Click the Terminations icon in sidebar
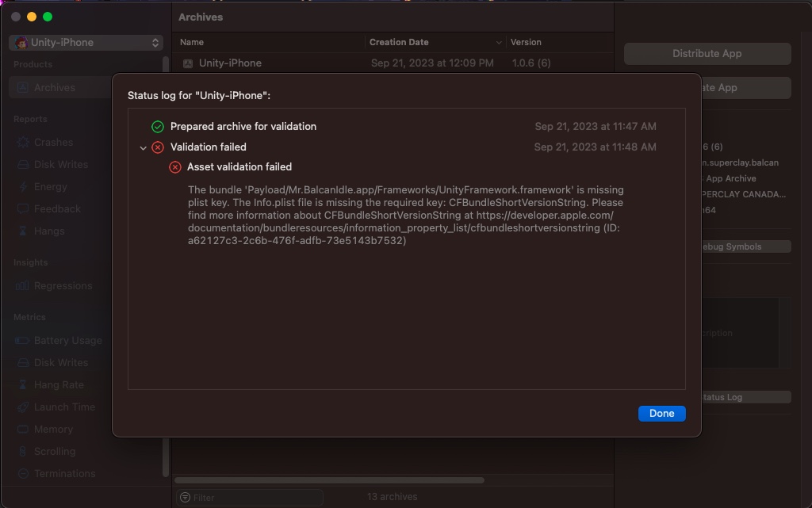Screen dimensions: 812x508 coord(23,473)
